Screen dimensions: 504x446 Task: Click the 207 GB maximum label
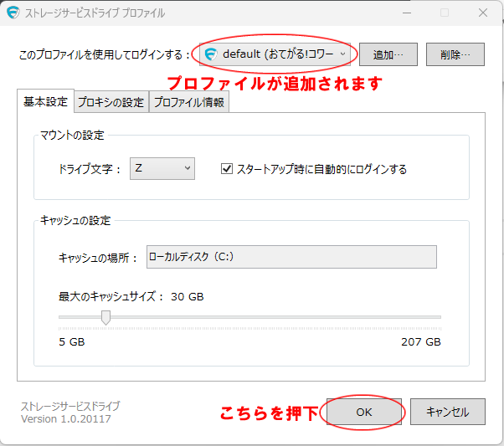(421, 342)
